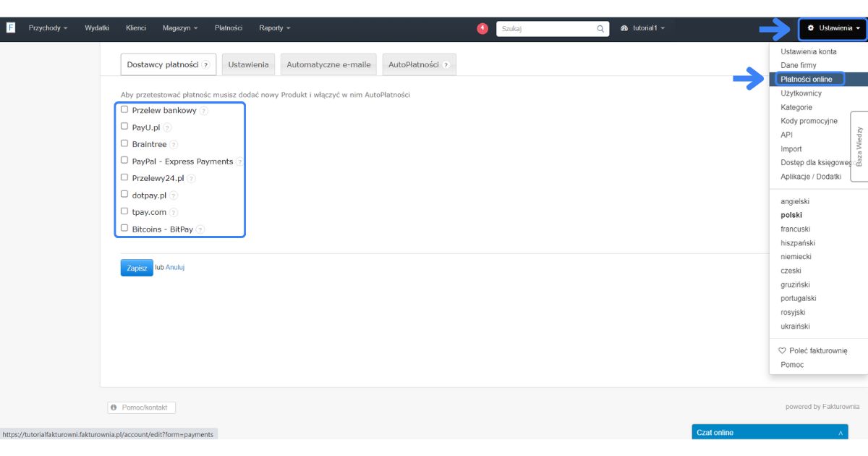Open Użytkownicy in the settings menu
Screen dimensions: 868x456
point(801,93)
